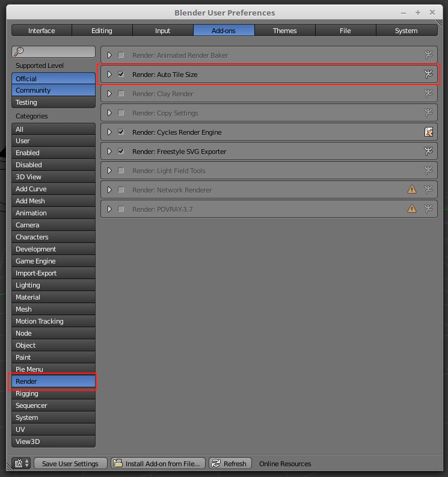The image size is (448, 477).
Task: Enable the Clay Render add-on checkbox
Action: (x=121, y=93)
